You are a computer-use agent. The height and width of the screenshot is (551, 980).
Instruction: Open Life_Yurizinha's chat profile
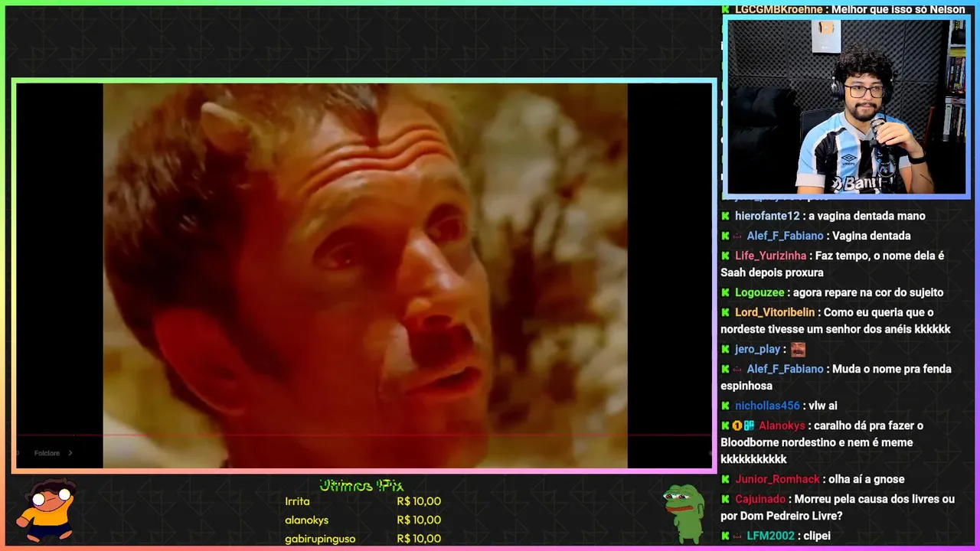[771, 256]
